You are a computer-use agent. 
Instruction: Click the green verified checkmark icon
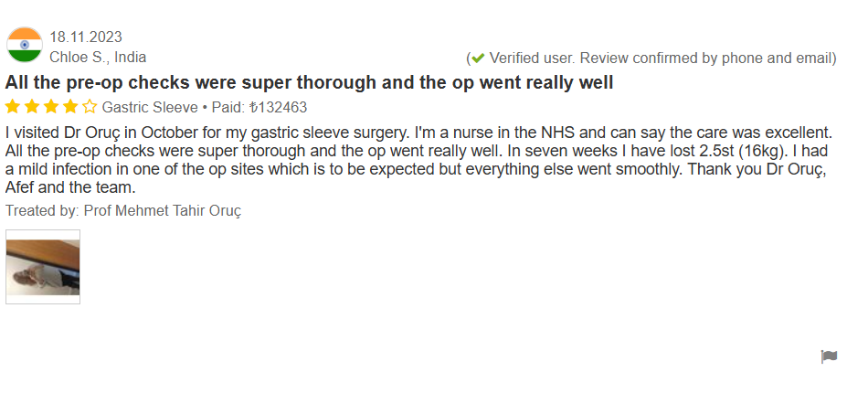click(x=478, y=58)
